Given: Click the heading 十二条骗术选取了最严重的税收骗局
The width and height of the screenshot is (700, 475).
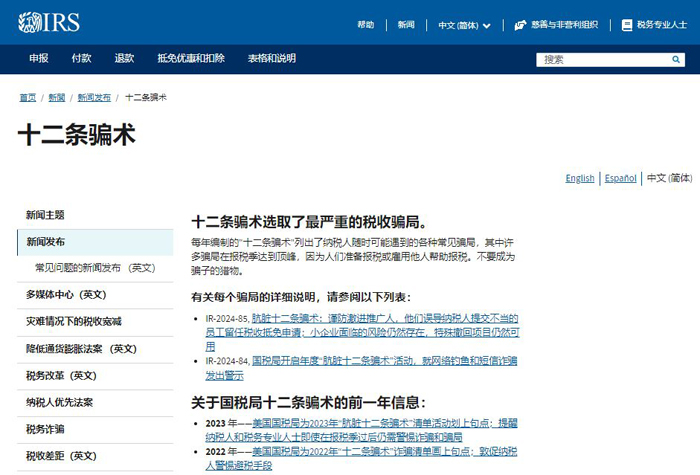Looking at the screenshot, I should (310, 222).
